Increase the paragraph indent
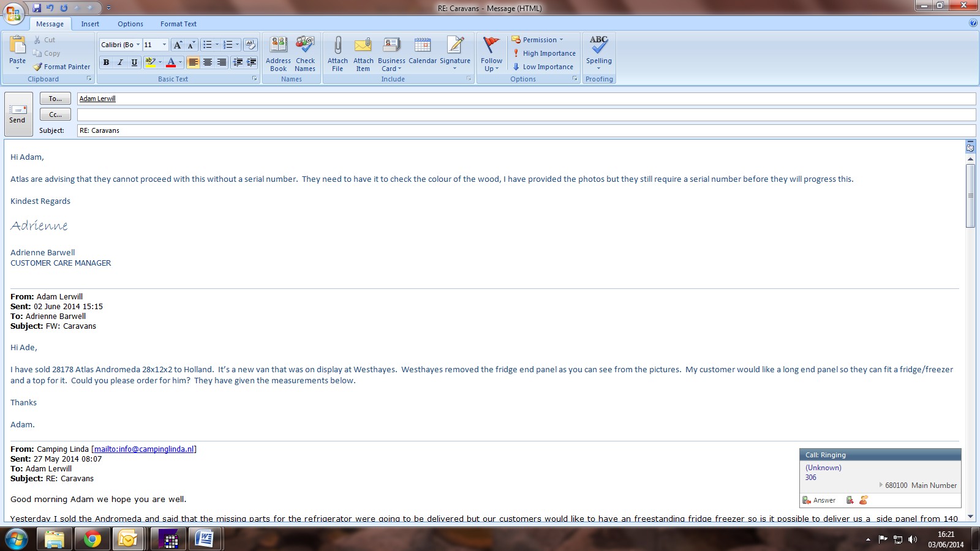Viewport: 980px width, 551px height. 251,62
